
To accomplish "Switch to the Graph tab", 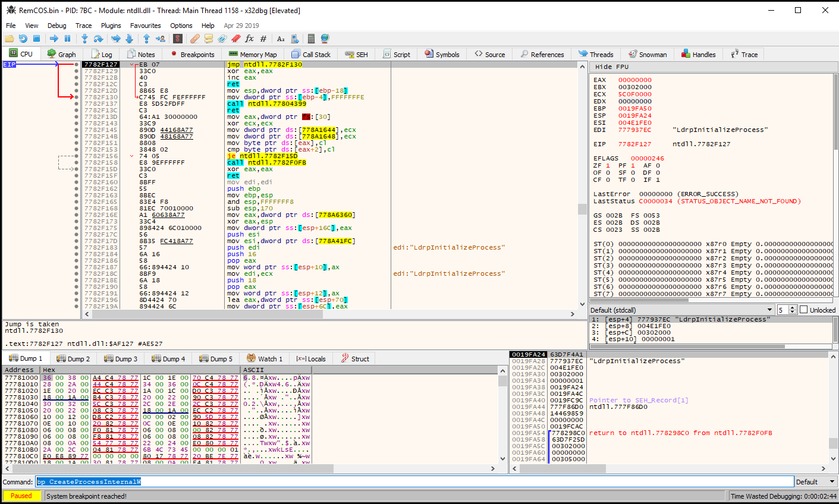I will pyautogui.click(x=61, y=54).
